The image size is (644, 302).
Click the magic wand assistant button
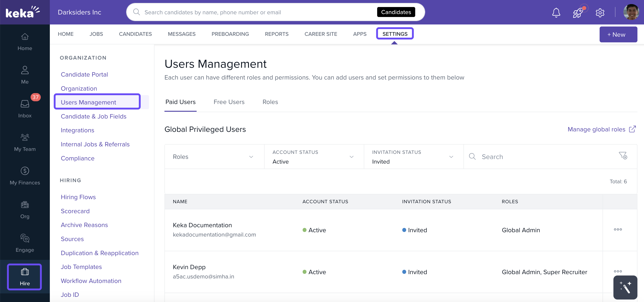(625, 287)
